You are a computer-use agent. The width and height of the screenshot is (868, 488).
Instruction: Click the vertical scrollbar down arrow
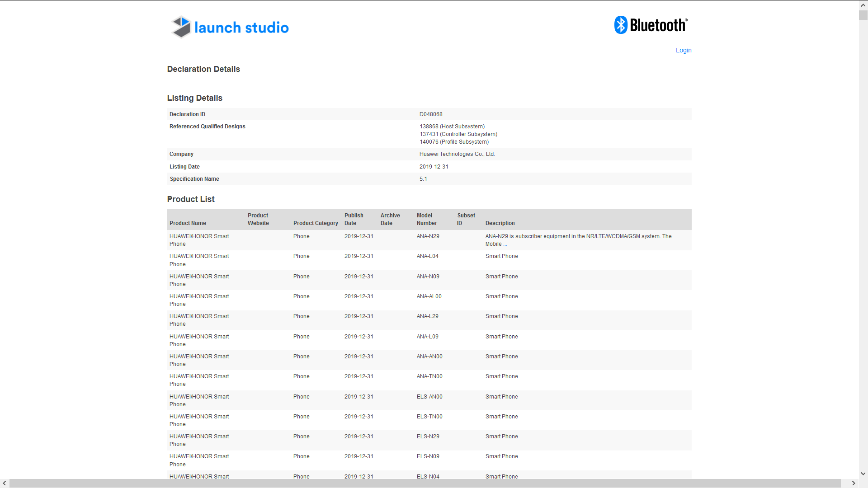(863, 474)
